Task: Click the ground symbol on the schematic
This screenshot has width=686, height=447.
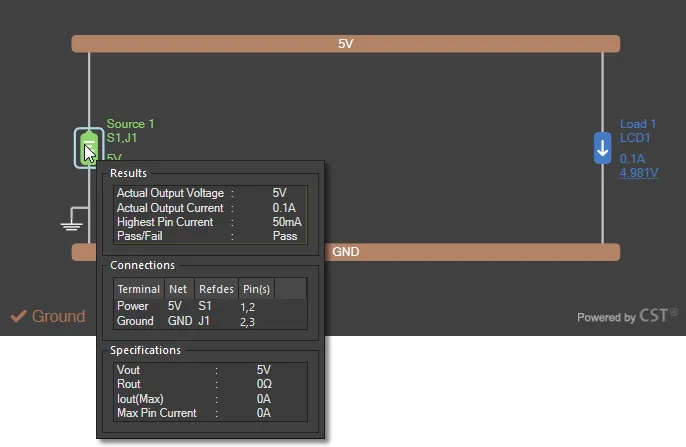Action: tap(73, 219)
